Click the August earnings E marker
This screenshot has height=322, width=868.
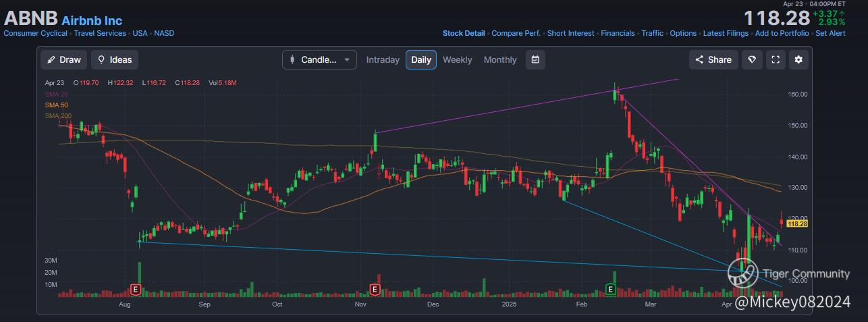click(x=136, y=290)
